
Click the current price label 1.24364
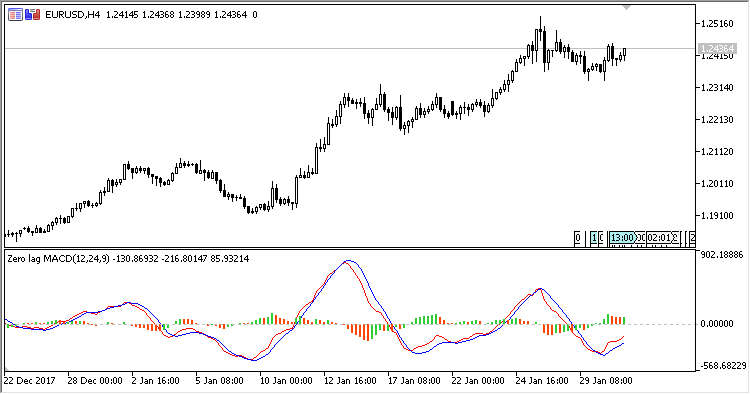[716, 49]
